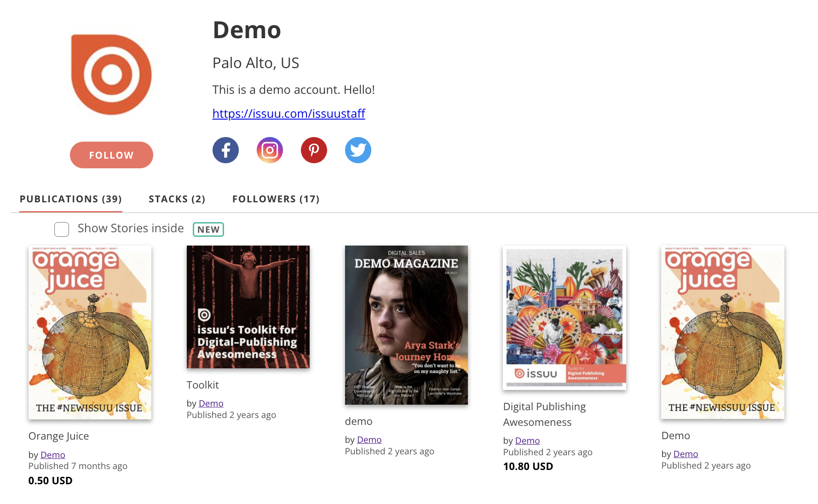Switch to the Publications (39) tab
The width and height of the screenshot is (818, 504).
[71, 199]
